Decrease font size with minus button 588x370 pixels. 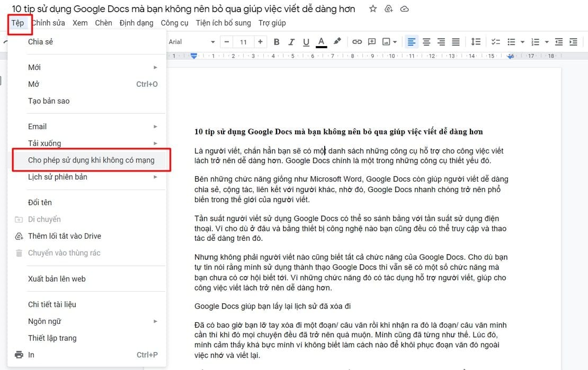pos(227,42)
